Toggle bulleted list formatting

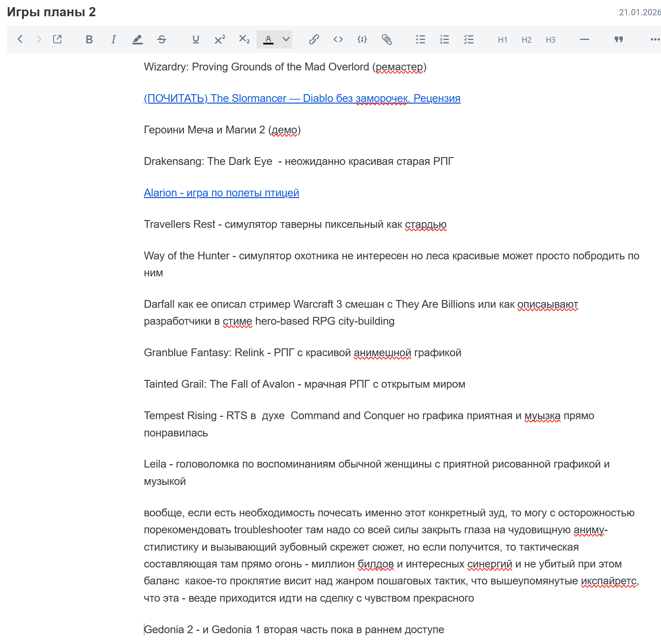[x=420, y=40]
